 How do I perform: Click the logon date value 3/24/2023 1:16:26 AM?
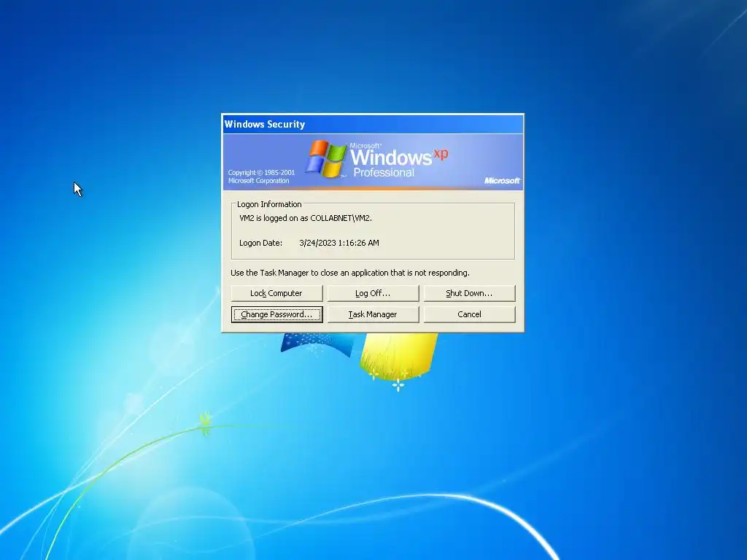pos(339,243)
